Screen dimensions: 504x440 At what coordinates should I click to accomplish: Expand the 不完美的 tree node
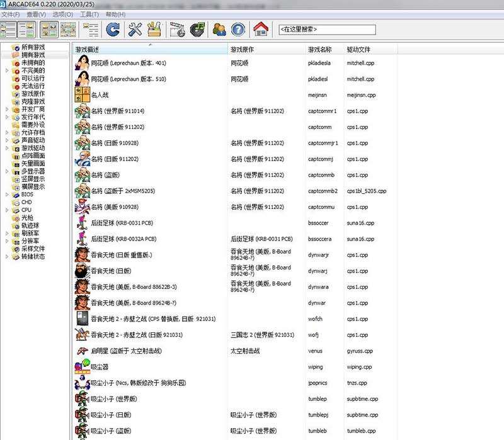[x=7, y=71]
